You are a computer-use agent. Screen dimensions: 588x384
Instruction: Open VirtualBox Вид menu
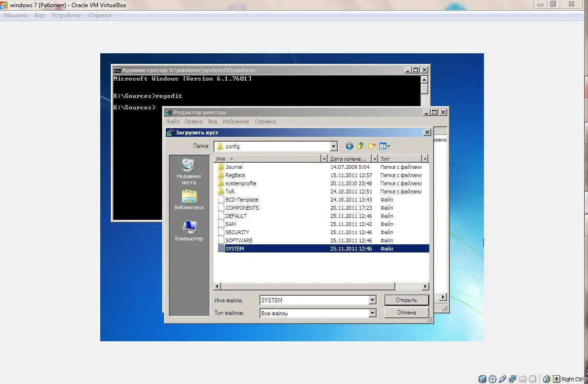(39, 15)
